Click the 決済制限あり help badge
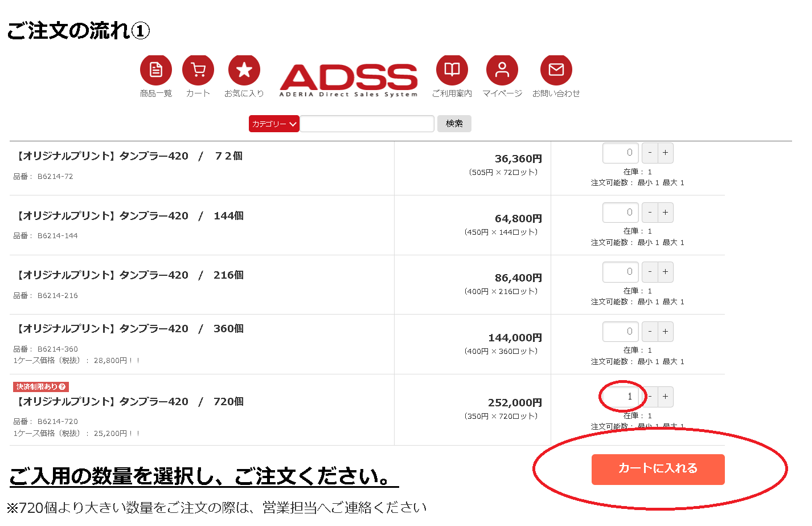 click(x=41, y=387)
